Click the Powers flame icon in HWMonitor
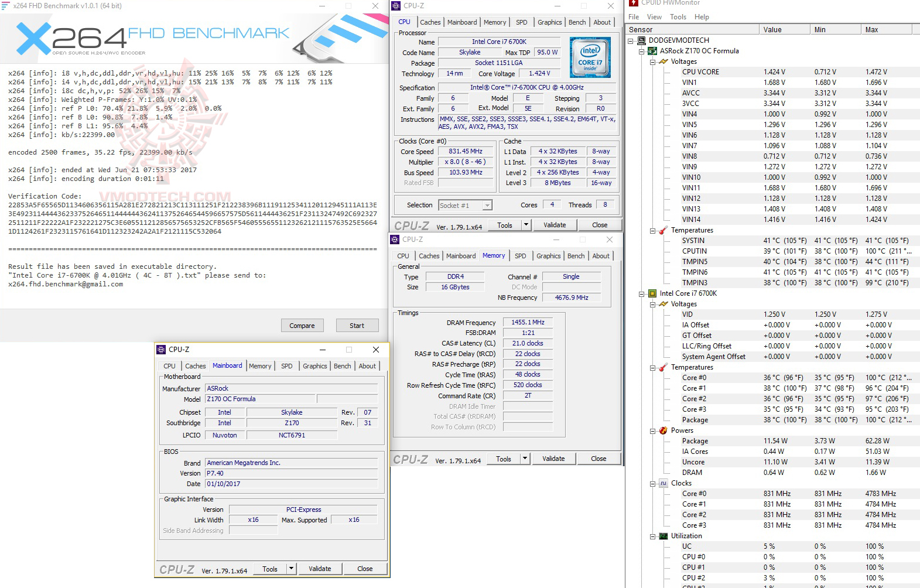The width and height of the screenshot is (920, 588). [664, 430]
